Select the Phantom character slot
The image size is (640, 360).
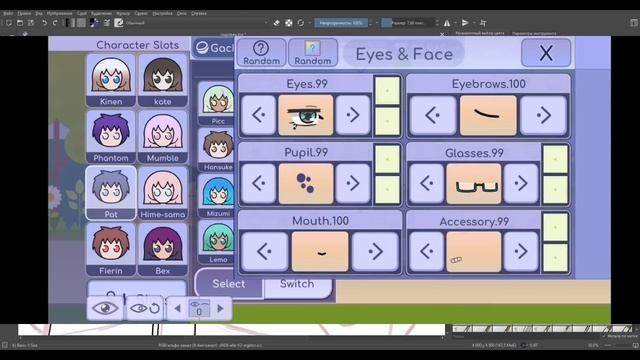click(x=111, y=137)
